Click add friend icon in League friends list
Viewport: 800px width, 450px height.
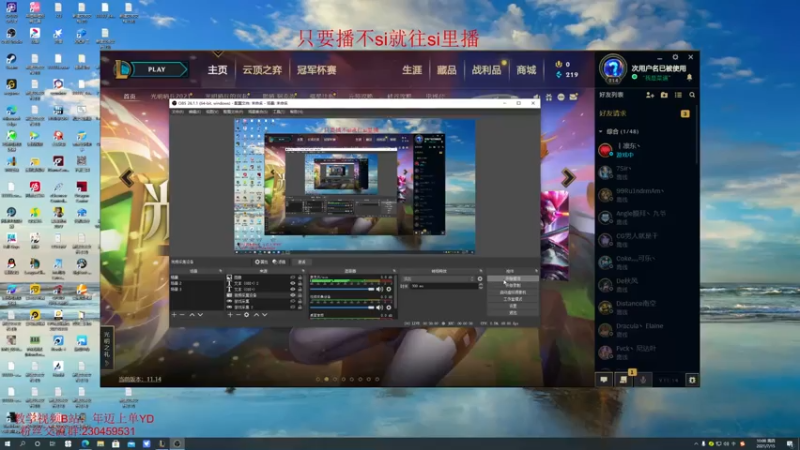coord(650,95)
